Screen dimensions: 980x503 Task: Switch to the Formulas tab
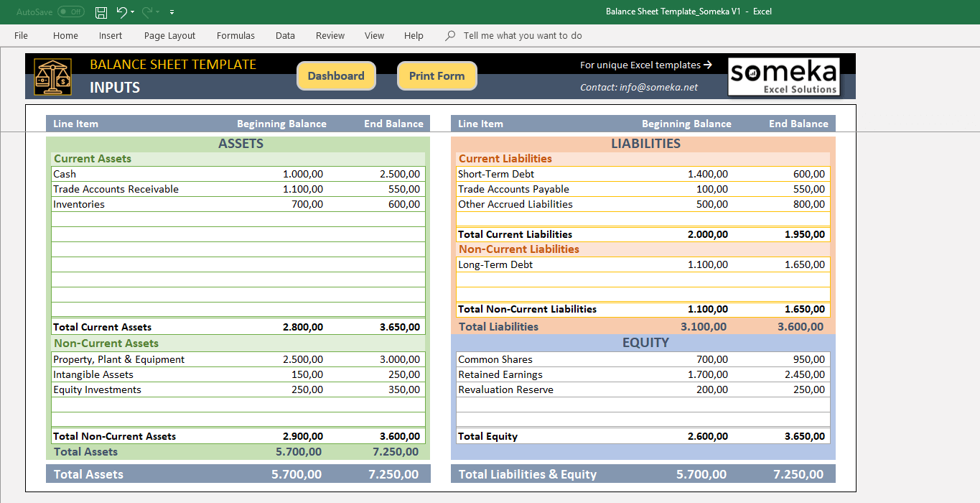(235, 35)
